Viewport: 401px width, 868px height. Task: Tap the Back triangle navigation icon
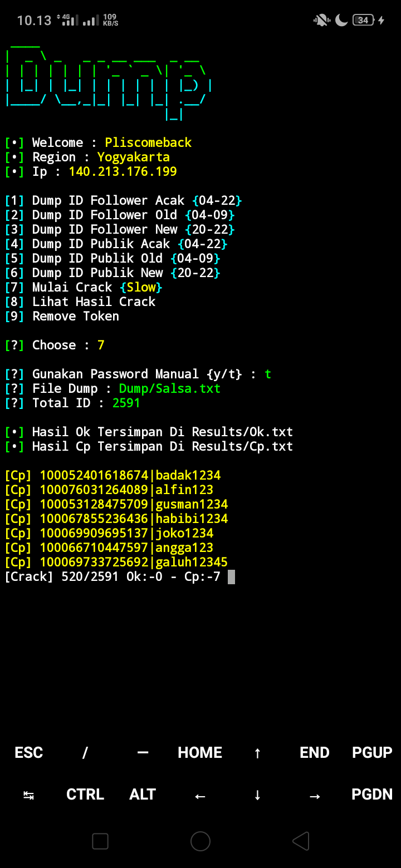[x=301, y=841]
